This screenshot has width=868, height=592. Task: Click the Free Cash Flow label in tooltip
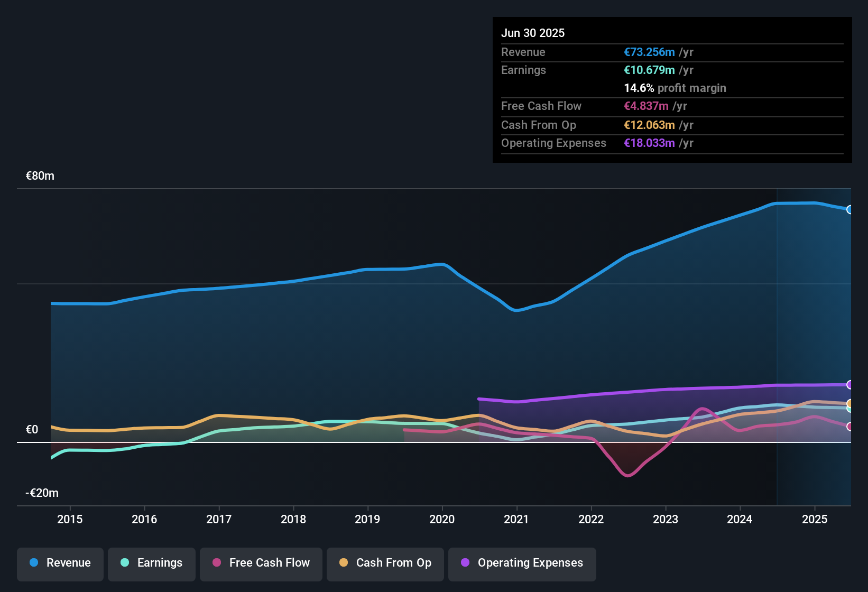(x=541, y=106)
